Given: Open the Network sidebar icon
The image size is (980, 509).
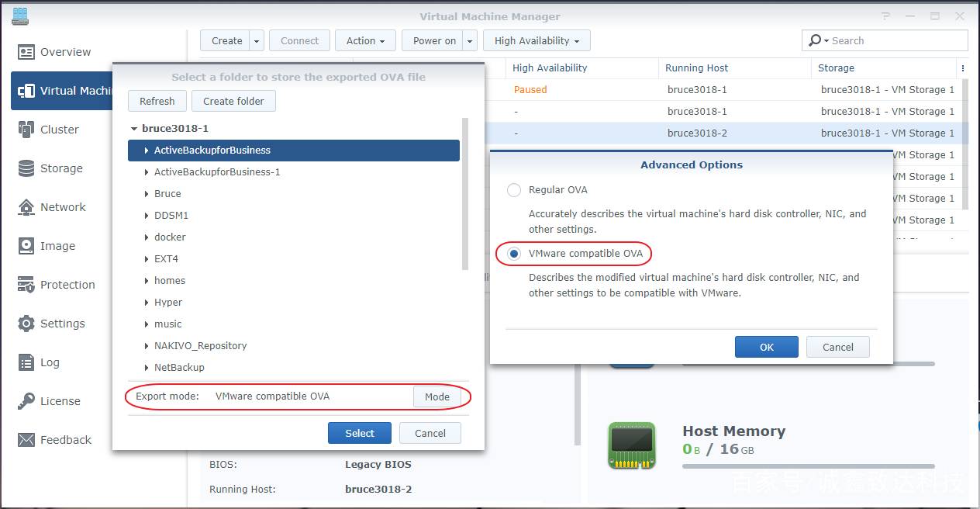Looking at the screenshot, I should [26, 207].
